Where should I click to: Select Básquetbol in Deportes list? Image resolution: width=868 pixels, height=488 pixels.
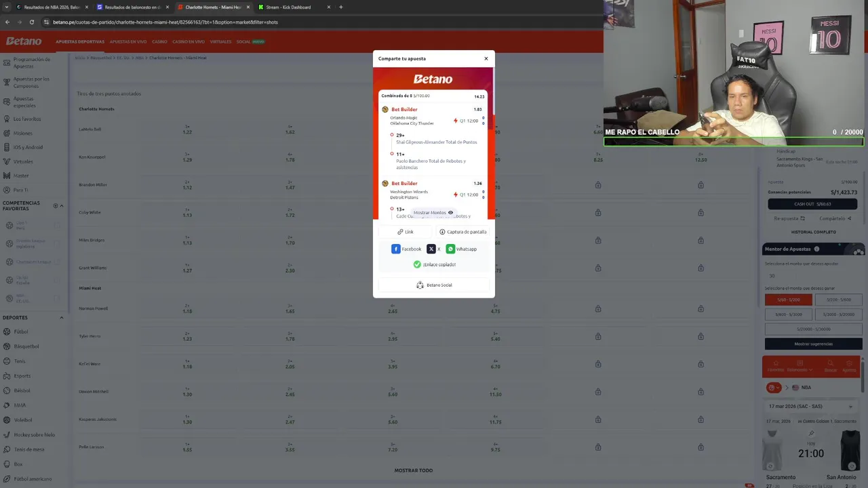26,346
